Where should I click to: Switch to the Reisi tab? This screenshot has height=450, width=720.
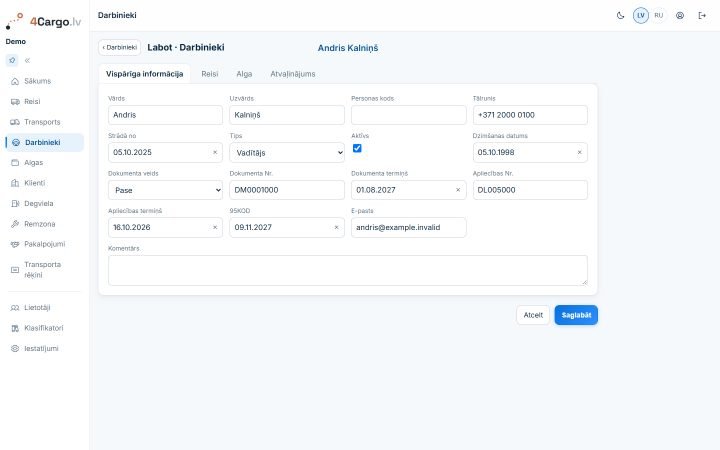point(209,74)
